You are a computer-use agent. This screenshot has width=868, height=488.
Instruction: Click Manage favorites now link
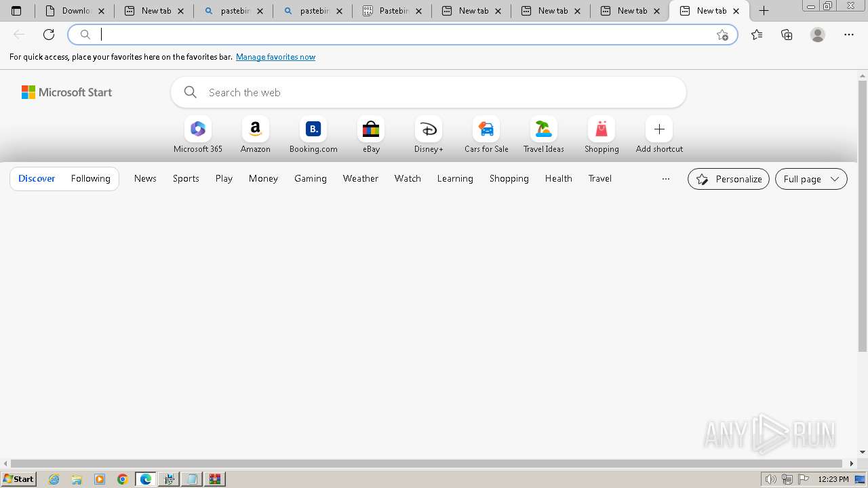click(275, 57)
